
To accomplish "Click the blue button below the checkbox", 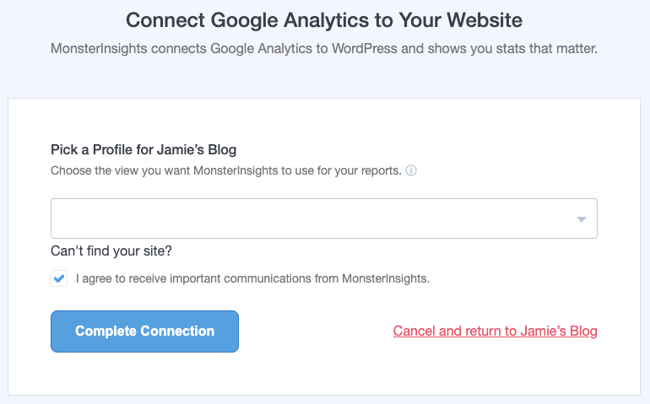I will [144, 331].
